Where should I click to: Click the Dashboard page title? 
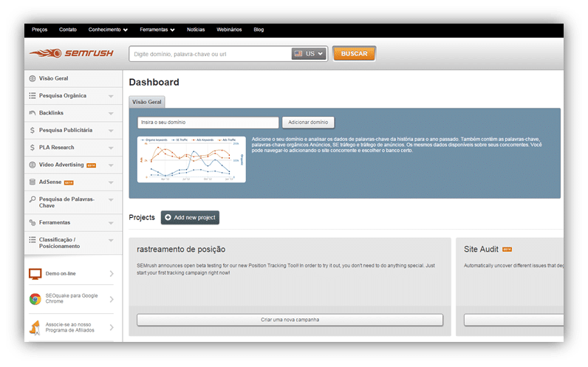(154, 82)
